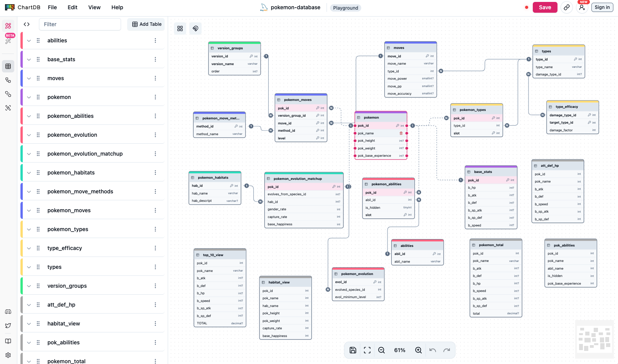Expand the pokemon_habitats table entry
This screenshot has height=364, width=618.
pos(29,173)
